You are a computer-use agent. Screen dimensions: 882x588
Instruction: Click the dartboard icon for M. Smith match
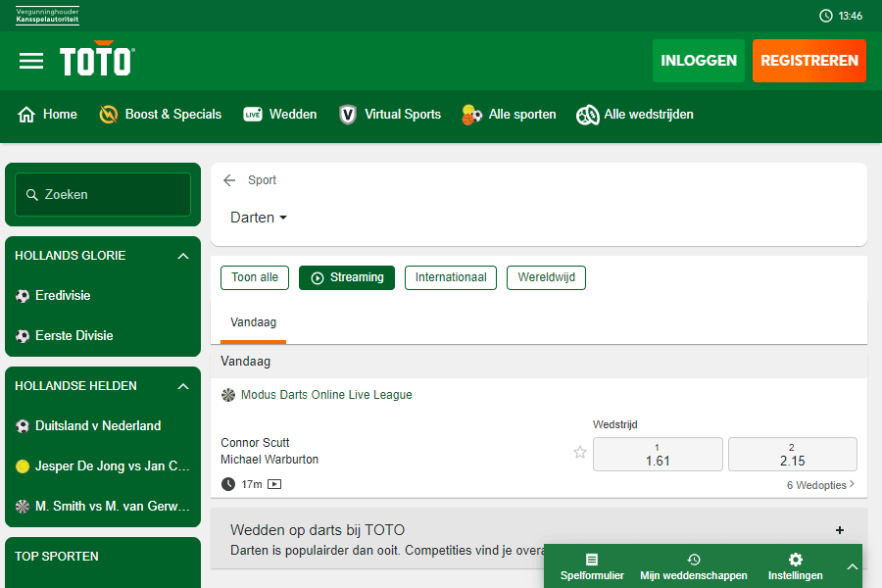pos(23,507)
